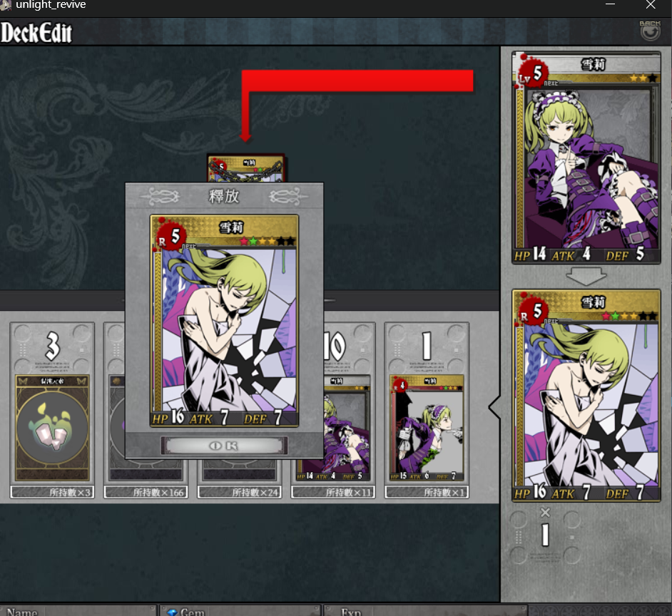This screenshot has height=616, width=672.
Task: Click the Lv 5 card in right panel
Action: click(x=586, y=158)
